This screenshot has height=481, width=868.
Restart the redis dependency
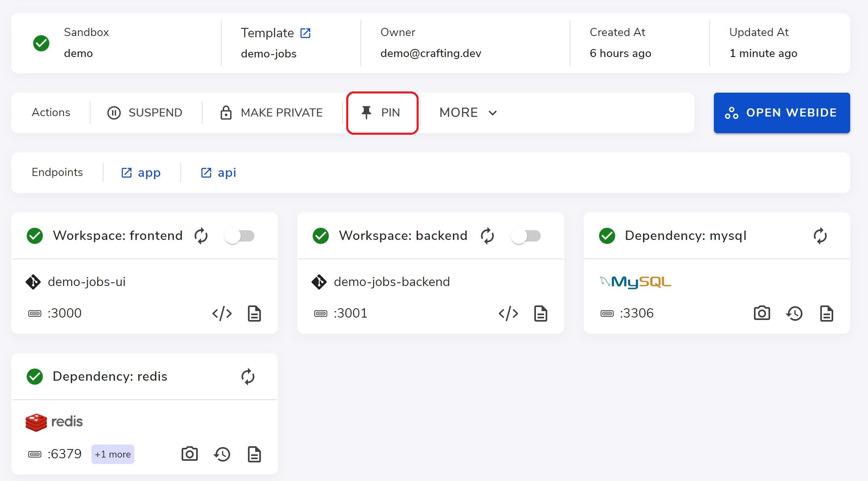coord(248,377)
